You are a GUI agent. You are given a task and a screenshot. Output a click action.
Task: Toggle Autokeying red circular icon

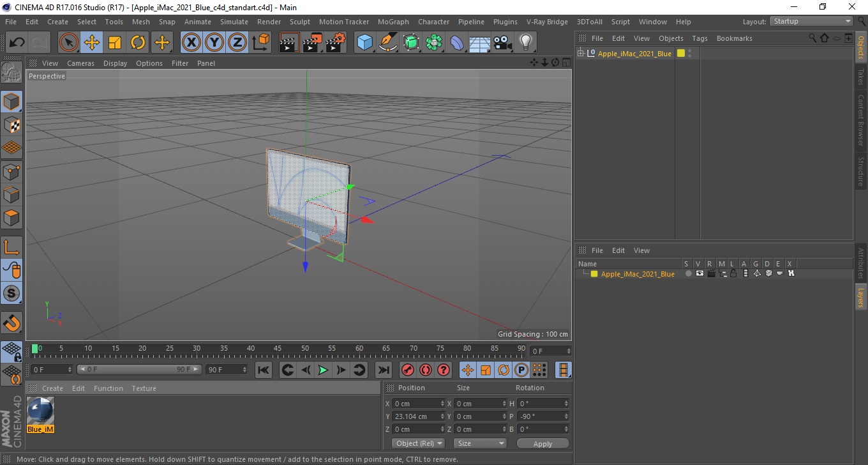click(x=425, y=370)
